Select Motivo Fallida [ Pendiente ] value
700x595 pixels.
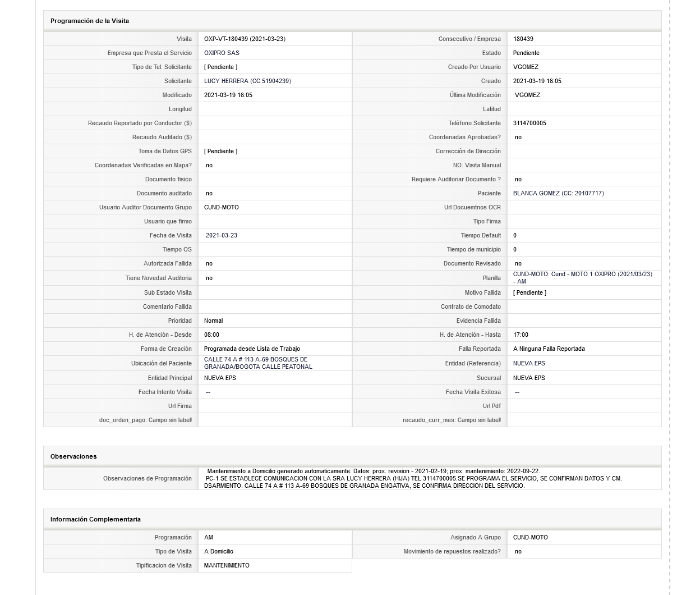point(529,292)
